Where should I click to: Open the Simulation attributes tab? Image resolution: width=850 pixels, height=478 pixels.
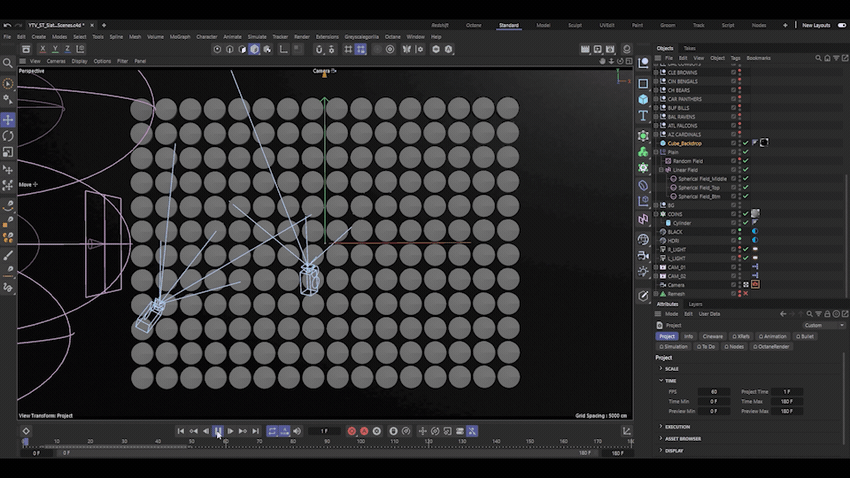674,346
